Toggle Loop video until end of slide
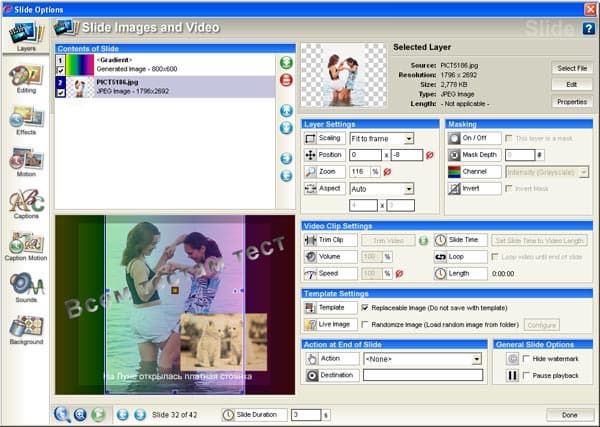The width and height of the screenshot is (600, 427). (x=495, y=256)
